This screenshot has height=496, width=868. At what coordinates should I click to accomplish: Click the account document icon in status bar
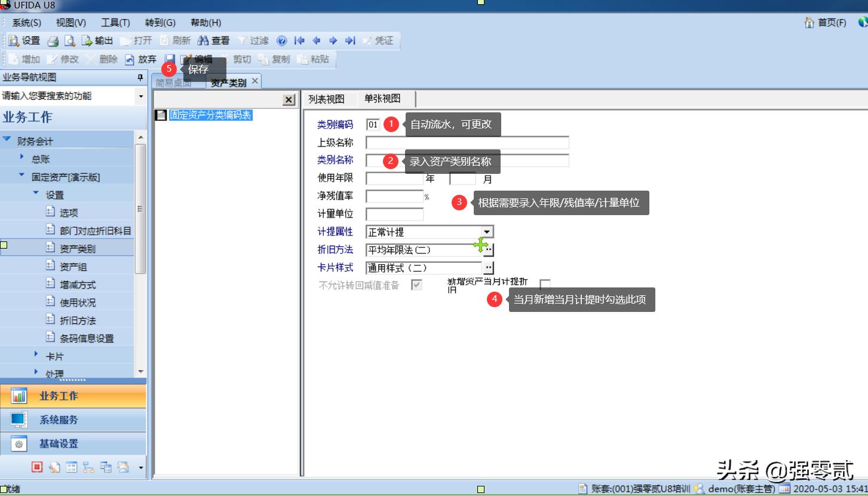click(583, 489)
